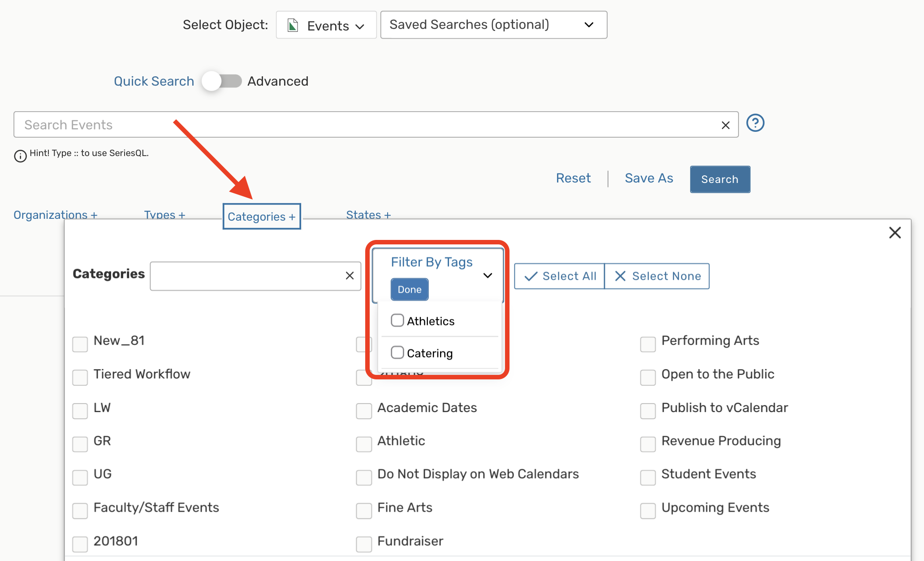Close the Categories panel with X
924x561 pixels.
click(894, 233)
